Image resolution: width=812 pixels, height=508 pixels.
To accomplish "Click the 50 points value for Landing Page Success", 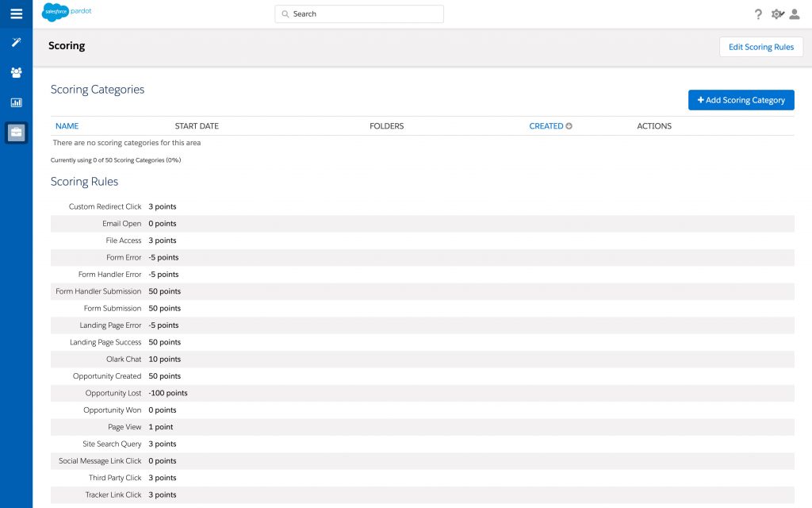I will 165,342.
